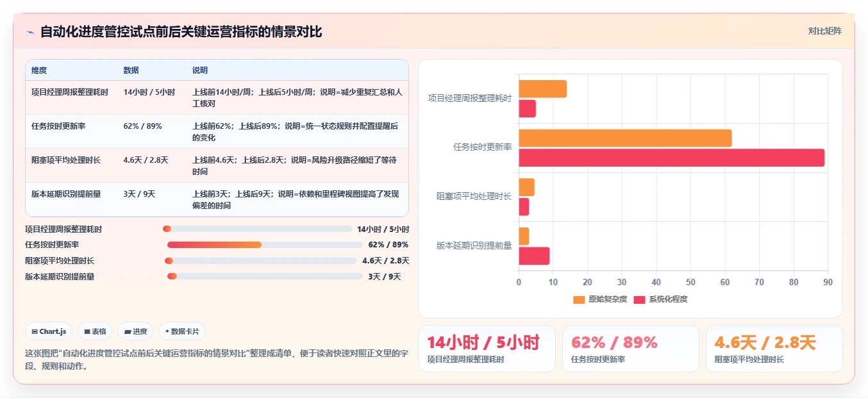The image size is (868, 398).
Task: Click the 项目经理周报整理耗时 progress bar
Action: (258, 229)
